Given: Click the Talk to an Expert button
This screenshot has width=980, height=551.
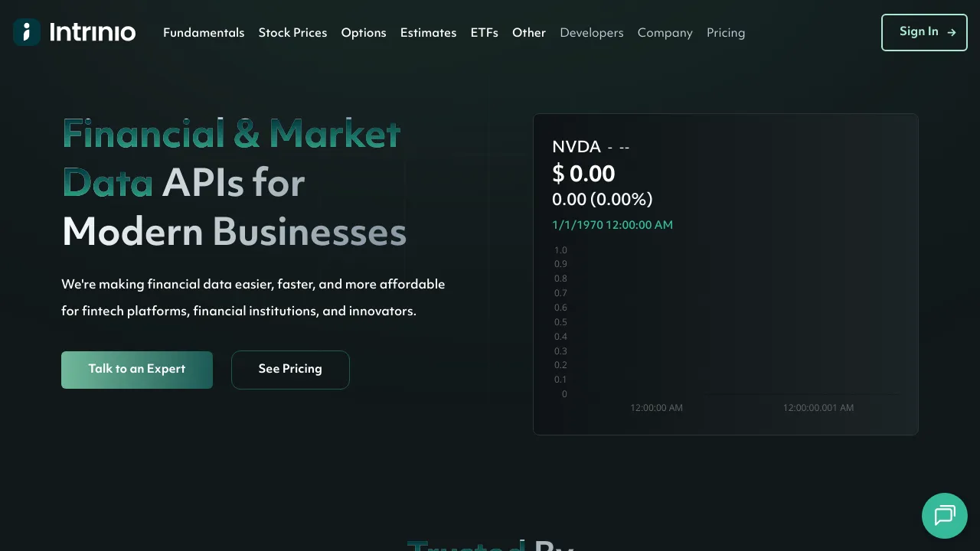Looking at the screenshot, I should (137, 370).
